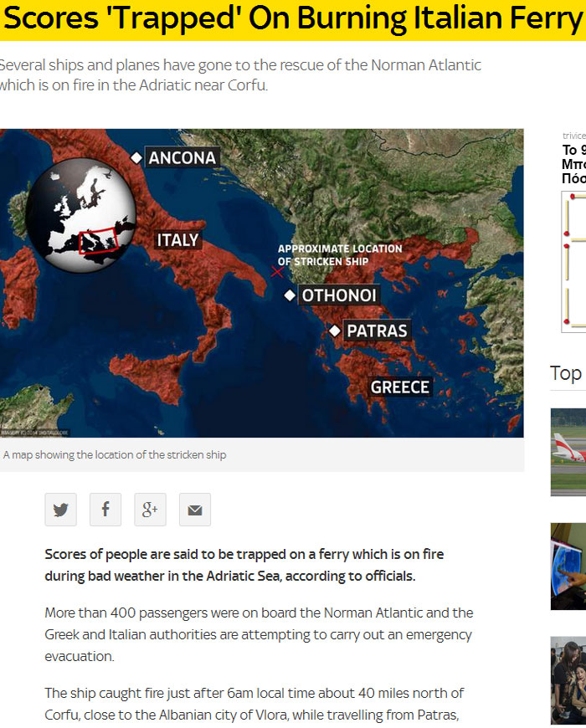Click the 'Approximate location of stricken ship' label
This screenshot has height=728, width=586.
tap(339, 255)
